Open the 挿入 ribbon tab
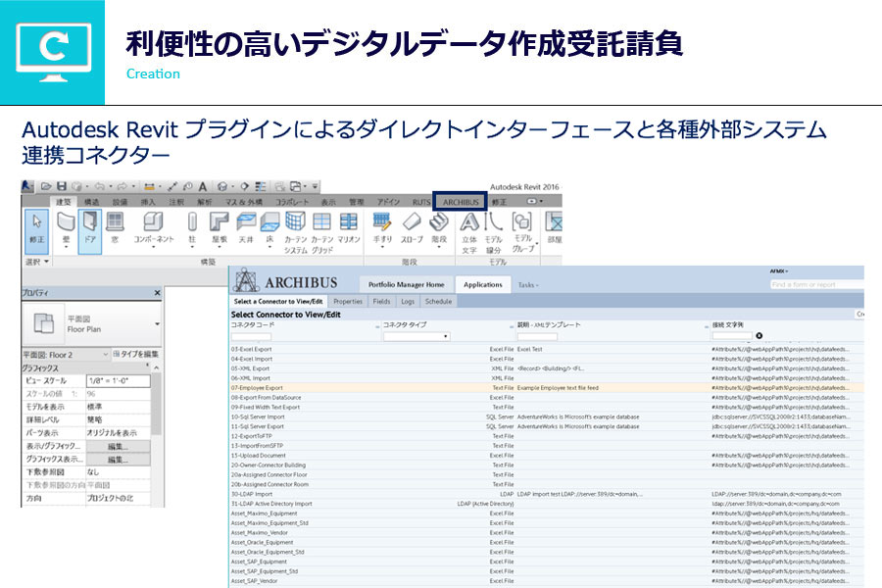 click(x=148, y=202)
